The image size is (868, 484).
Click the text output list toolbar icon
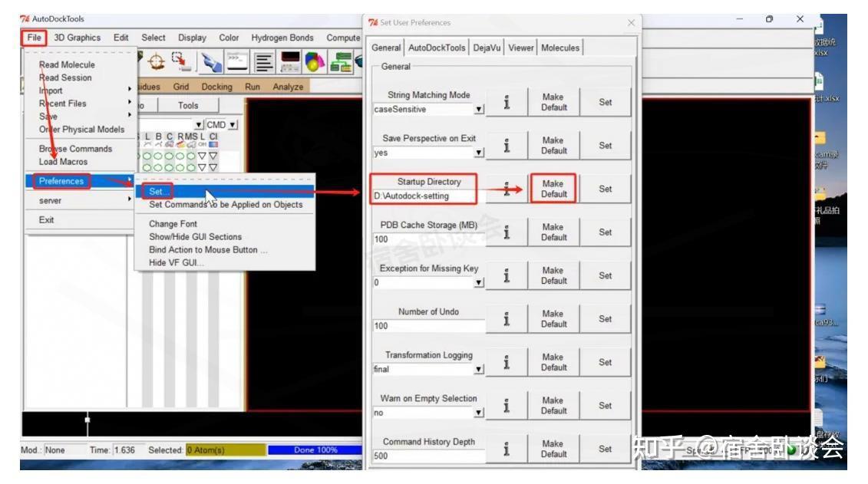(x=264, y=61)
